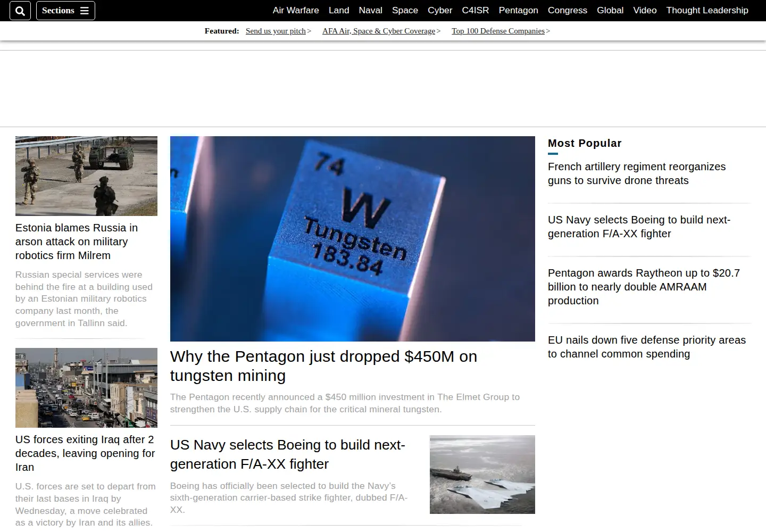Screen dimensions: 766x532
Task: Select Naval in the top navigation
Action: (x=370, y=10)
